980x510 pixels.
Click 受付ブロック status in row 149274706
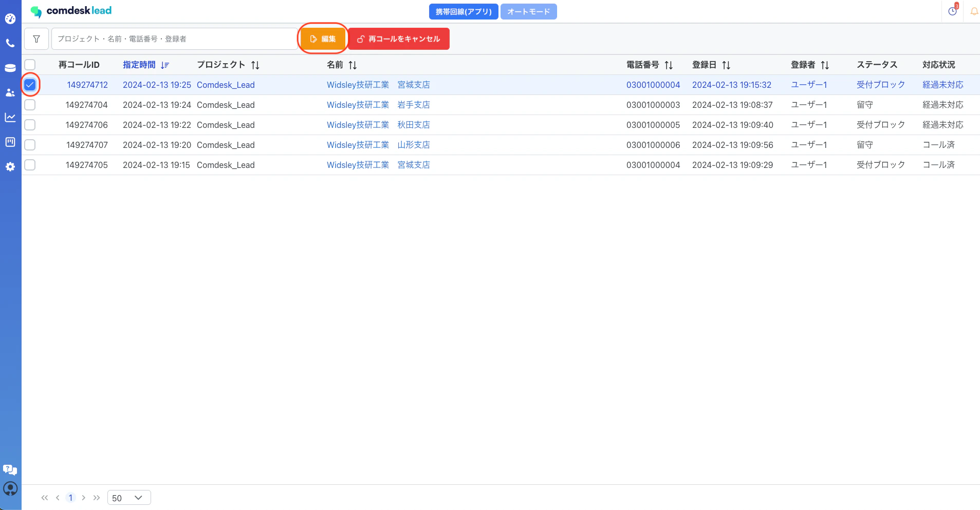[x=881, y=125]
